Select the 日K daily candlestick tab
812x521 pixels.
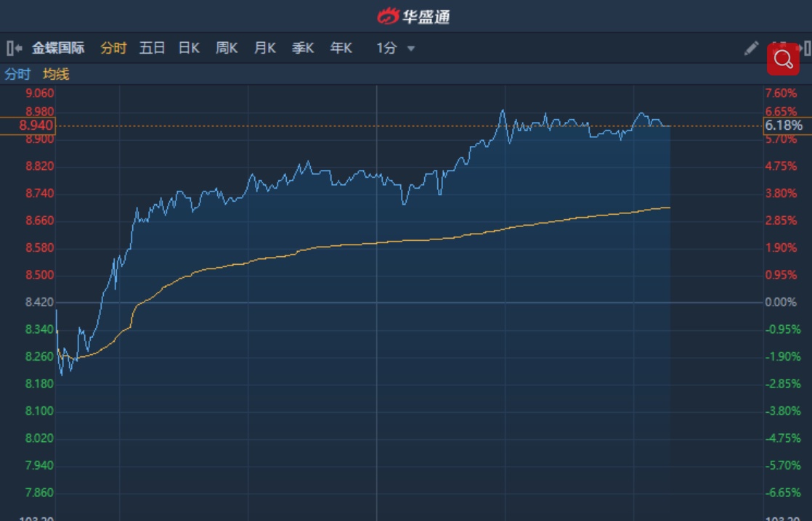[189, 49]
